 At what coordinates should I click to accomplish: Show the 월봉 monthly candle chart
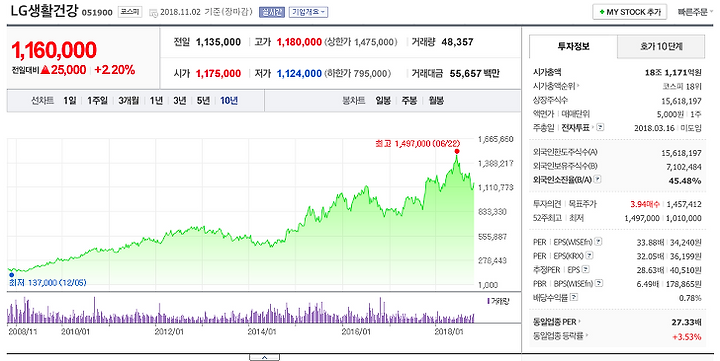(436, 101)
